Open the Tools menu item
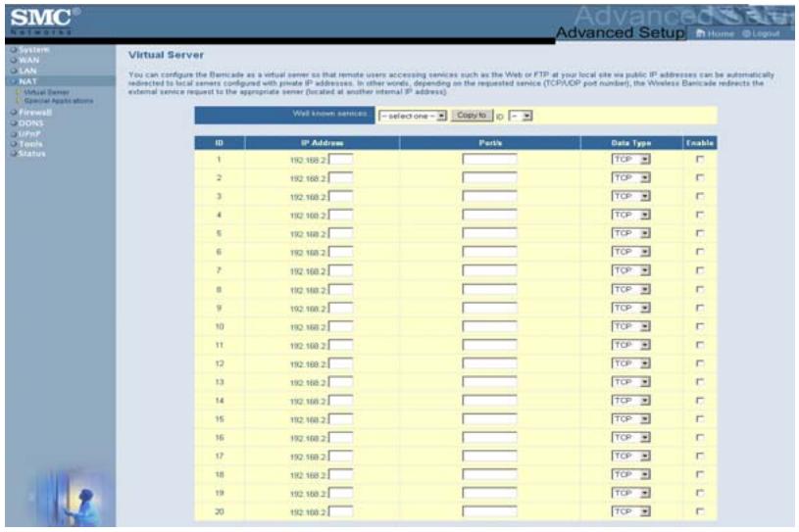Screen dimensions: 799x532 30,144
